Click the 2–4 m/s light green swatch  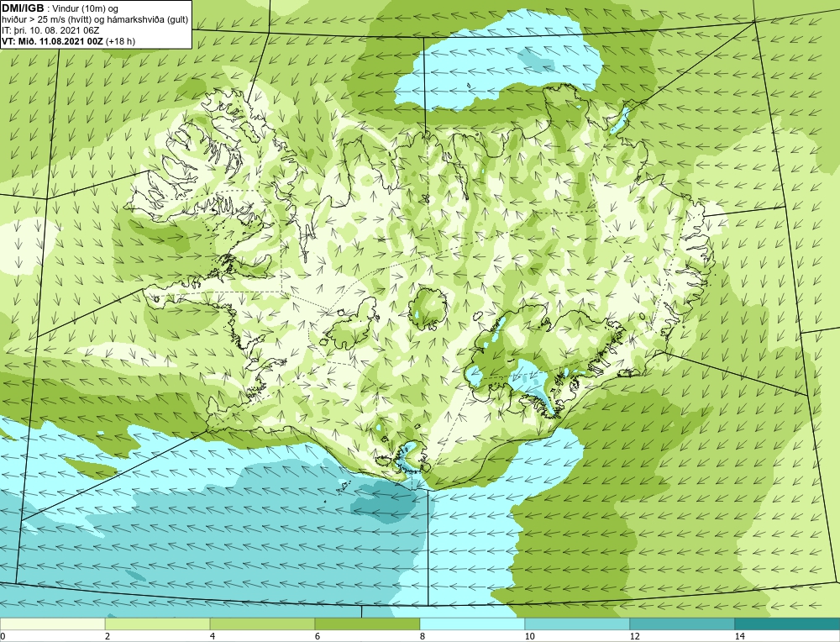click(x=158, y=624)
